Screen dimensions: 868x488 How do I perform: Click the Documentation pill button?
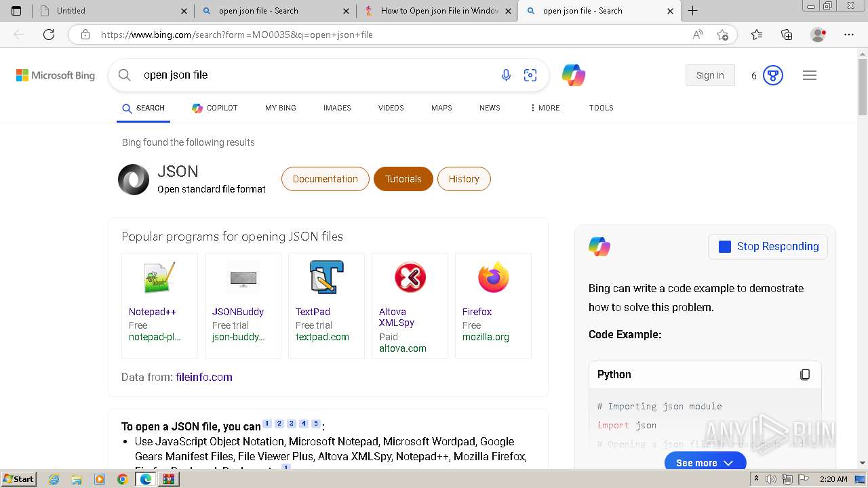coord(325,179)
